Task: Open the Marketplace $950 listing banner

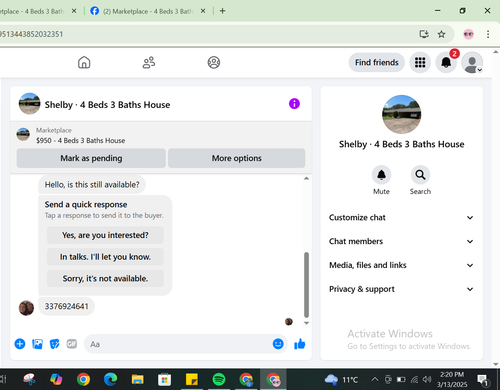Action: (161, 135)
